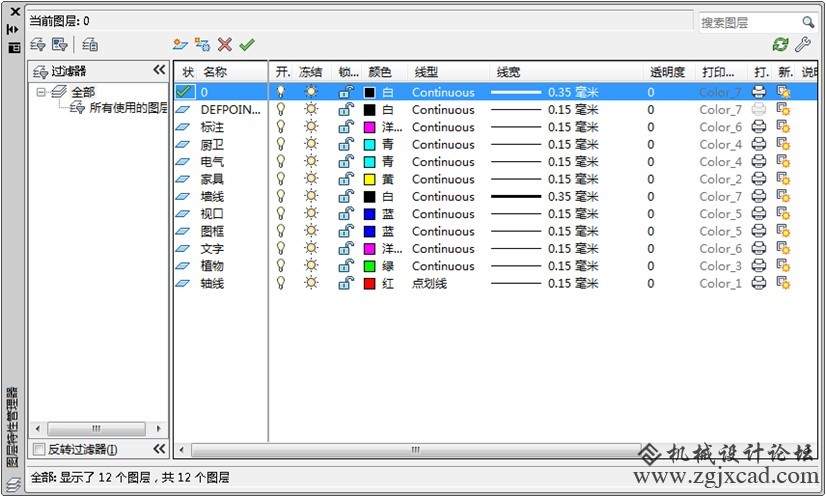Unlock/lock padlock icon for 电气 layer

(346, 162)
